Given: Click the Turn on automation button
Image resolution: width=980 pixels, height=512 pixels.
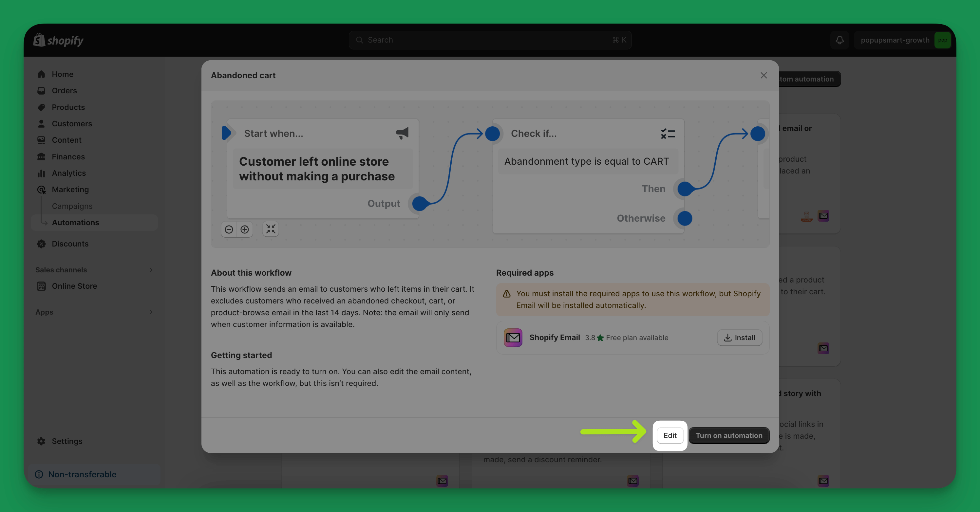Looking at the screenshot, I should click(728, 435).
